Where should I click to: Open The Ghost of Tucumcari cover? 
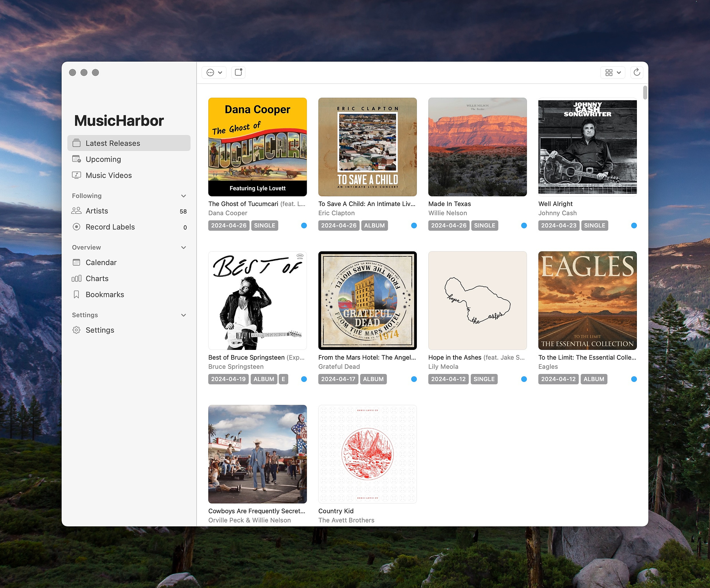[x=258, y=147]
